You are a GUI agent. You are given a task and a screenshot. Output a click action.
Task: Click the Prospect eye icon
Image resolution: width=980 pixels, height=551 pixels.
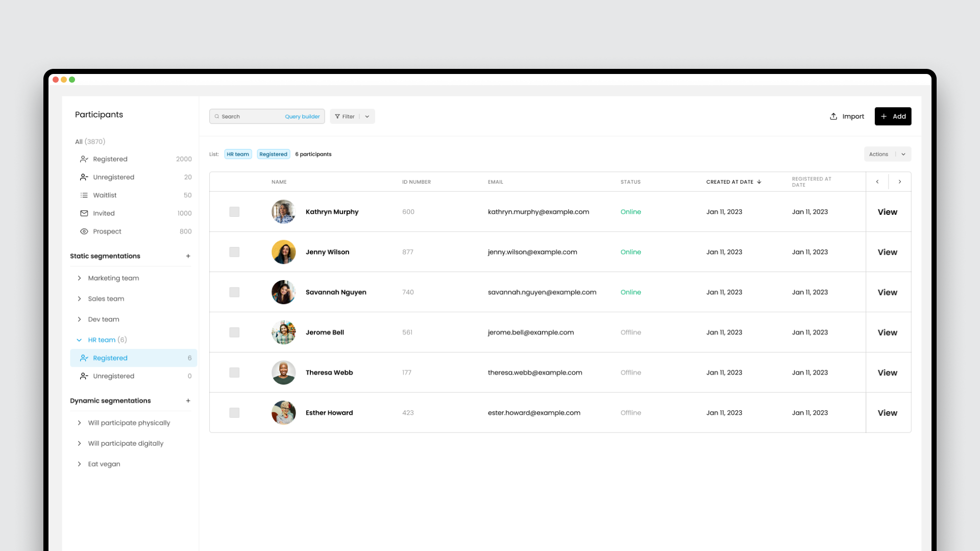pos(84,232)
